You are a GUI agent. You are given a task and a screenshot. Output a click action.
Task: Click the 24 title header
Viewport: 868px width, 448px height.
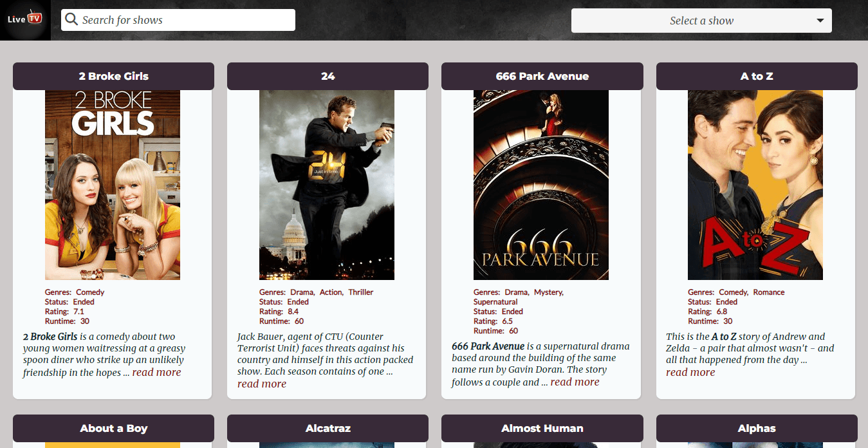(x=328, y=76)
